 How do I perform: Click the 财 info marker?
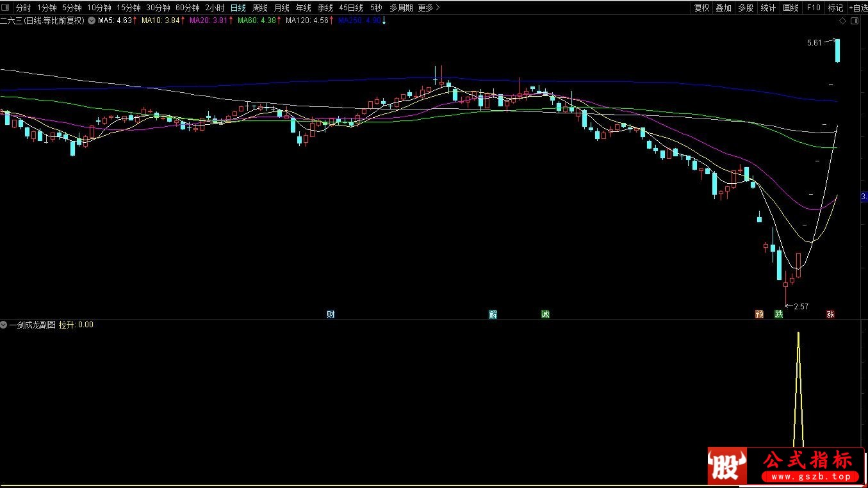331,314
